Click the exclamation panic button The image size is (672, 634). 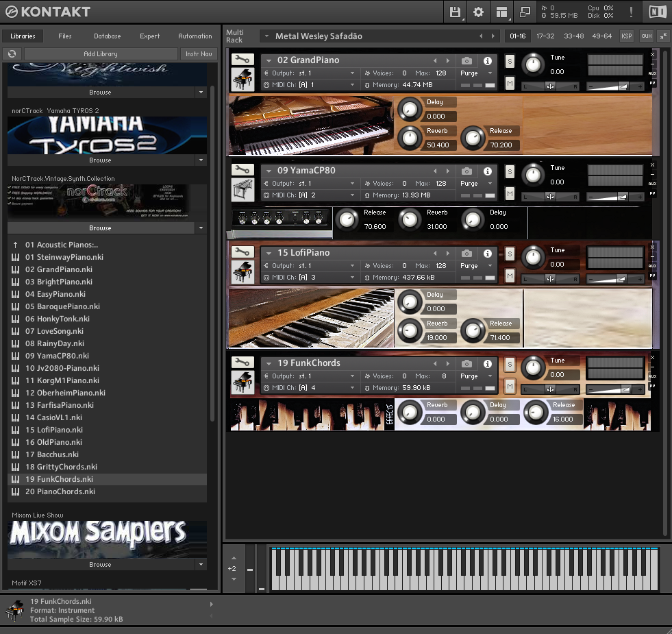tap(631, 12)
